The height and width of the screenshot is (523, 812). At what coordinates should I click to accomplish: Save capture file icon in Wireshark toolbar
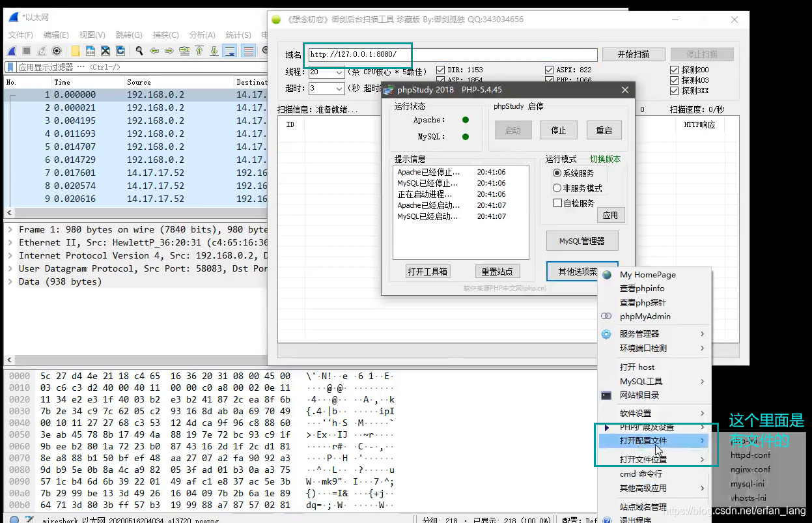[x=91, y=50]
